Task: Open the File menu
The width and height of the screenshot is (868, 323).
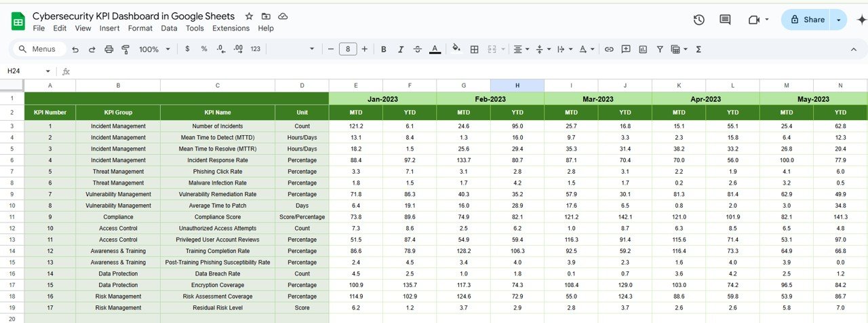Action: tap(39, 28)
